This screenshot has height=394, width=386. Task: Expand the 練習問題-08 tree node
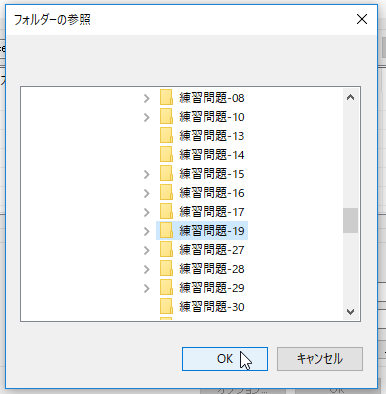[147, 98]
